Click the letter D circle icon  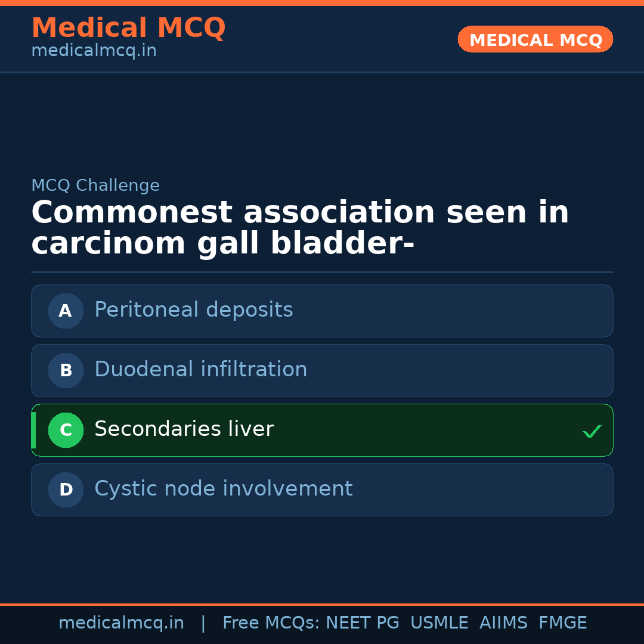(x=66, y=490)
